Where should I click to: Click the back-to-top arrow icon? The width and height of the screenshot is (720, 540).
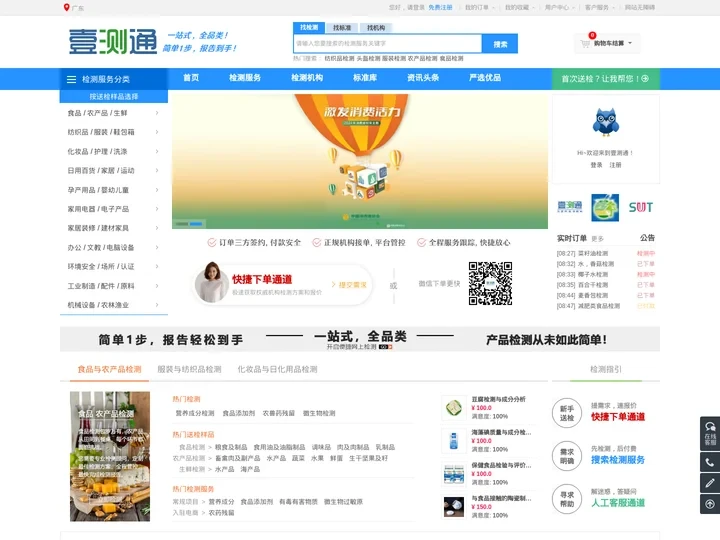coord(710,504)
